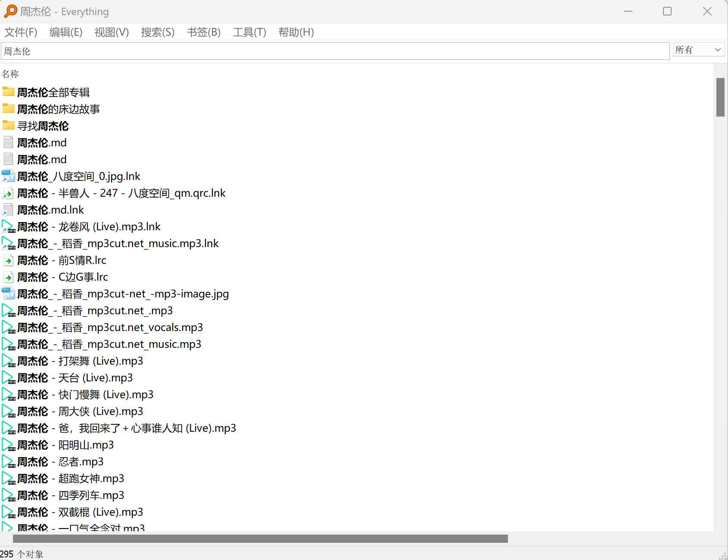
Task: Open the 工具(T) menu
Action: (x=249, y=32)
